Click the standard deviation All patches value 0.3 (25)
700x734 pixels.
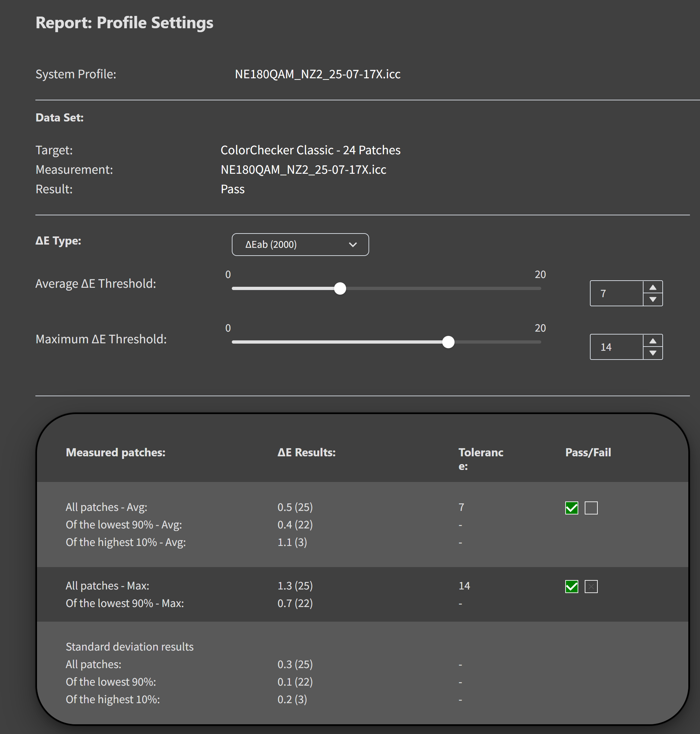point(295,664)
